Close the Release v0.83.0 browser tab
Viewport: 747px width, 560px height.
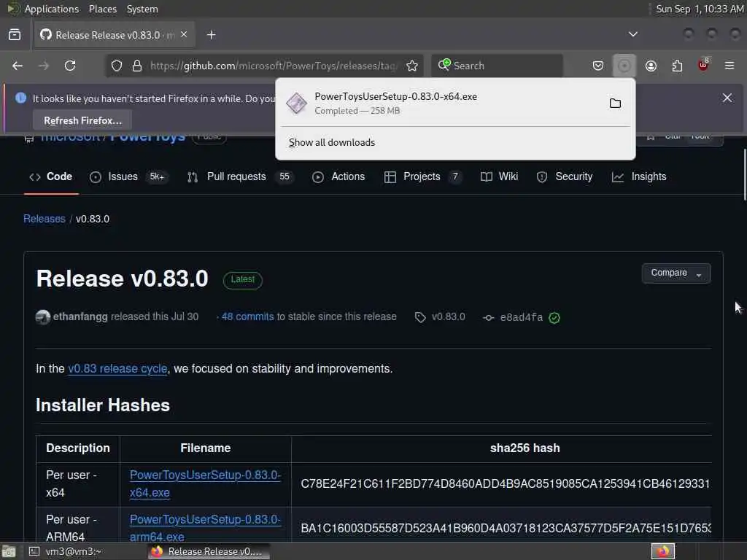click(x=184, y=35)
